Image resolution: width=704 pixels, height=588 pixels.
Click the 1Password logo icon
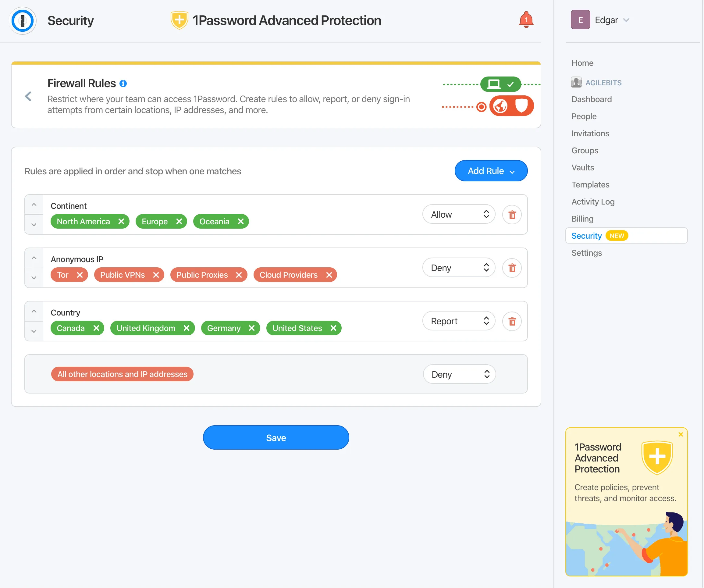[23, 21]
